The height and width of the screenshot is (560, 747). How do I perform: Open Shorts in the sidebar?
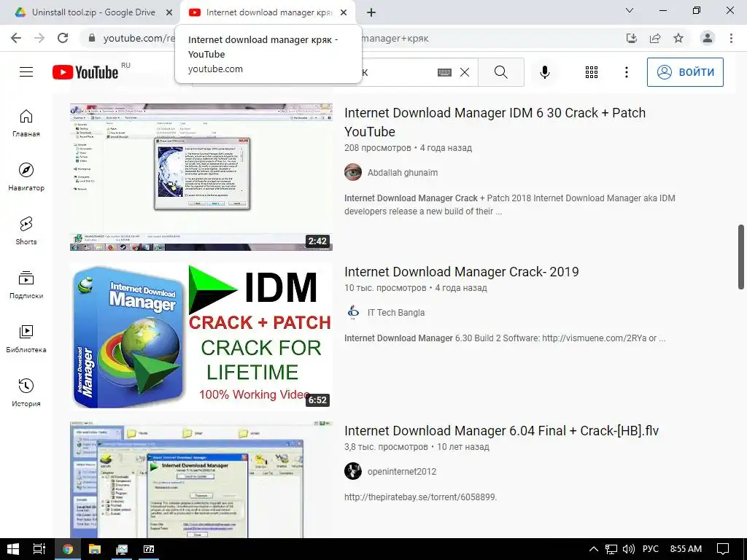tap(26, 230)
